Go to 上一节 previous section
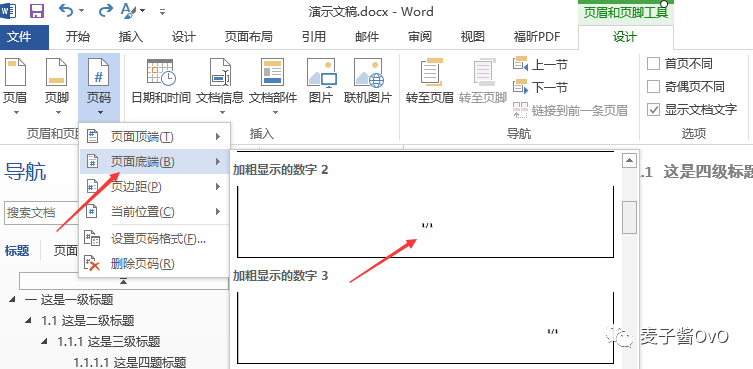Image resolution: width=753 pixels, height=369 pixels. [x=540, y=64]
